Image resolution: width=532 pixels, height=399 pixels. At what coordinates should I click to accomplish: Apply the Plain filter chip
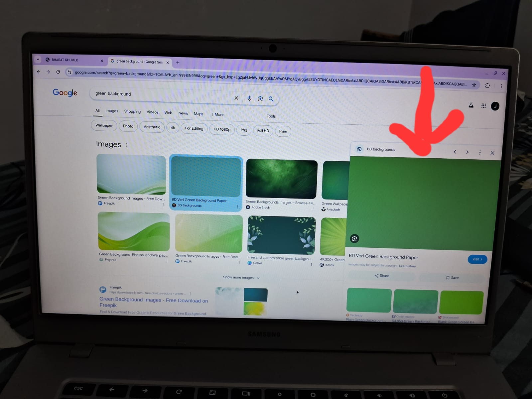pos(283,131)
